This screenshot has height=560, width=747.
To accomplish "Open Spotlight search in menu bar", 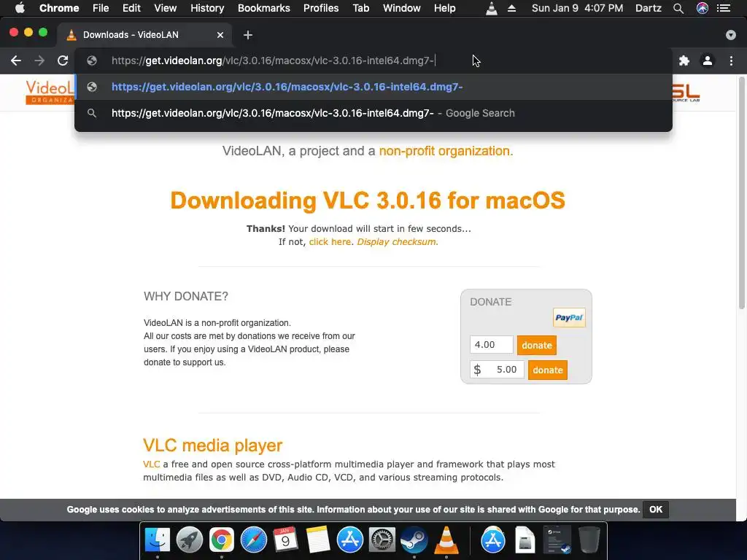I will point(678,8).
